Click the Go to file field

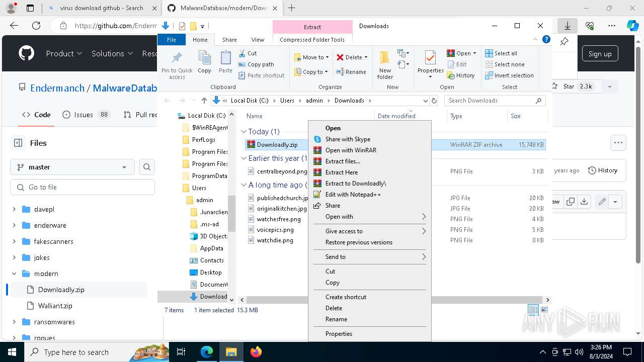[x=83, y=187]
